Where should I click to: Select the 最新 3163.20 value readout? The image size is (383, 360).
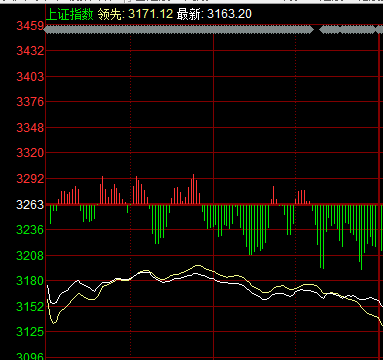pos(214,14)
